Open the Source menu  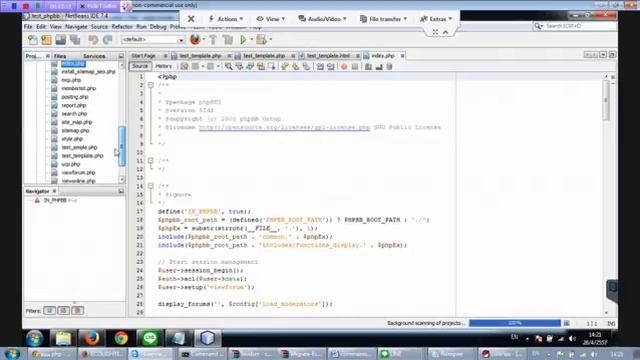point(99,27)
